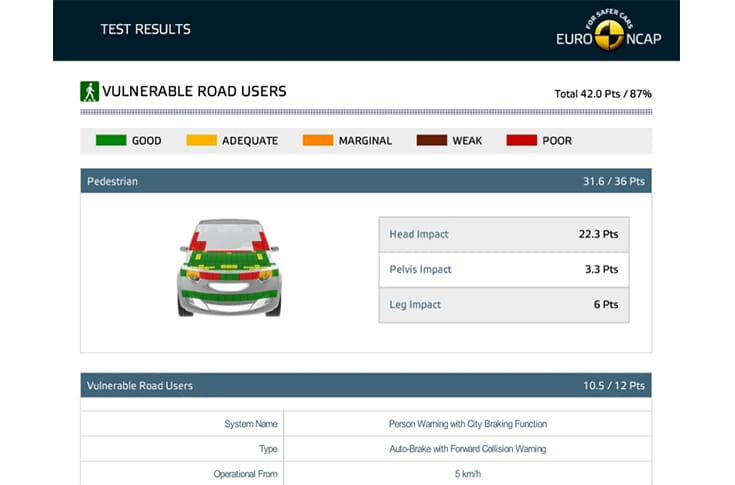
Task: Select the Head Impact row
Action: [x=503, y=235]
